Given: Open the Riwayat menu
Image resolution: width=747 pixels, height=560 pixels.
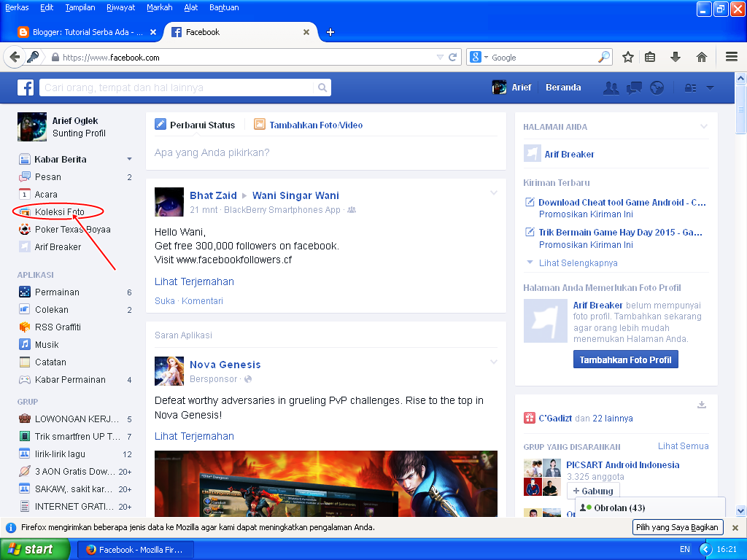Looking at the screenshot, I should pyautogui.click(x=119, y=7).
